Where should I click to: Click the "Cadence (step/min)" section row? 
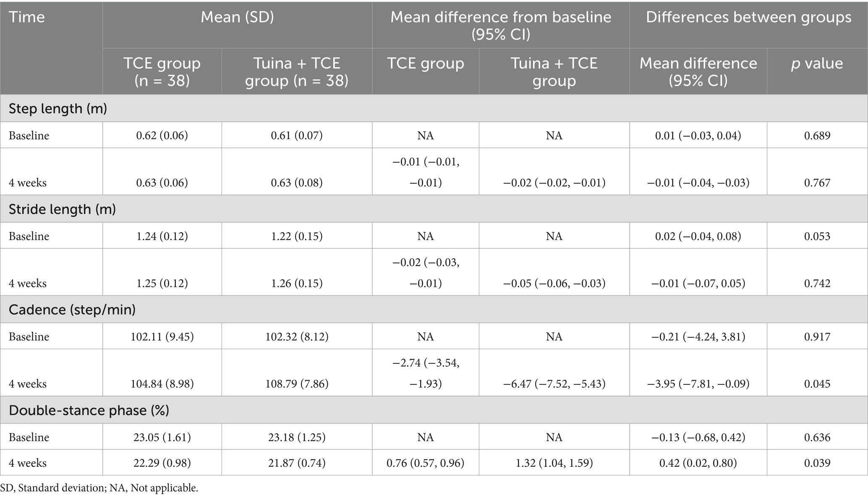[72, 310]
